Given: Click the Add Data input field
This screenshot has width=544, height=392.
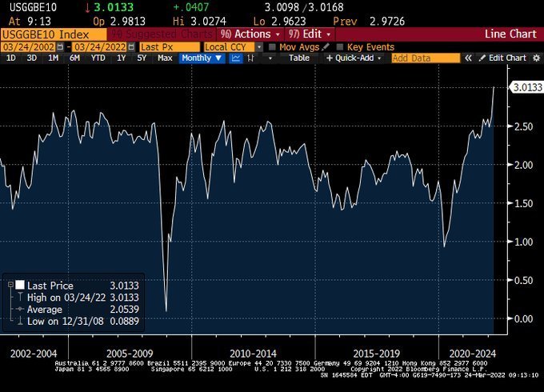Looking at the screenshot, I should (x=426, y=58).
